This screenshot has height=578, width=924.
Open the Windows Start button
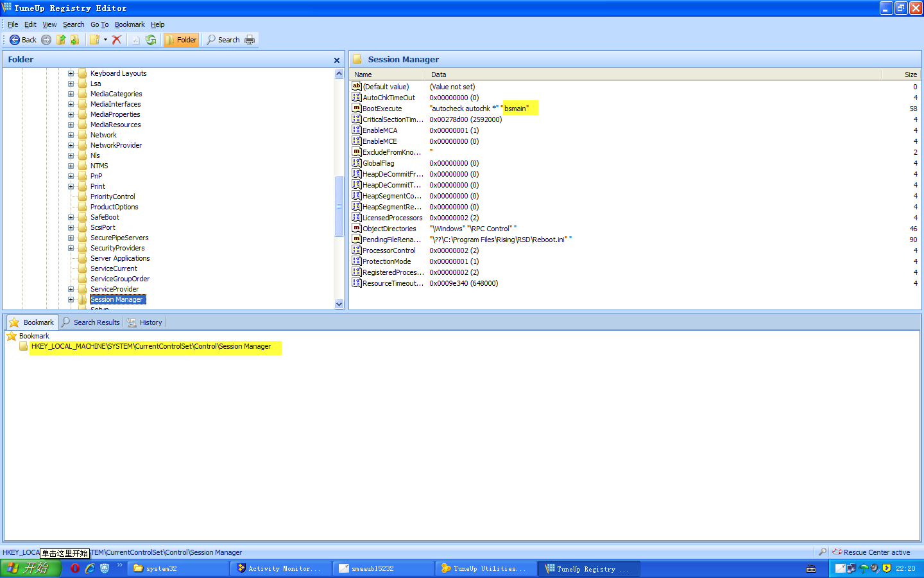[31, 568]
